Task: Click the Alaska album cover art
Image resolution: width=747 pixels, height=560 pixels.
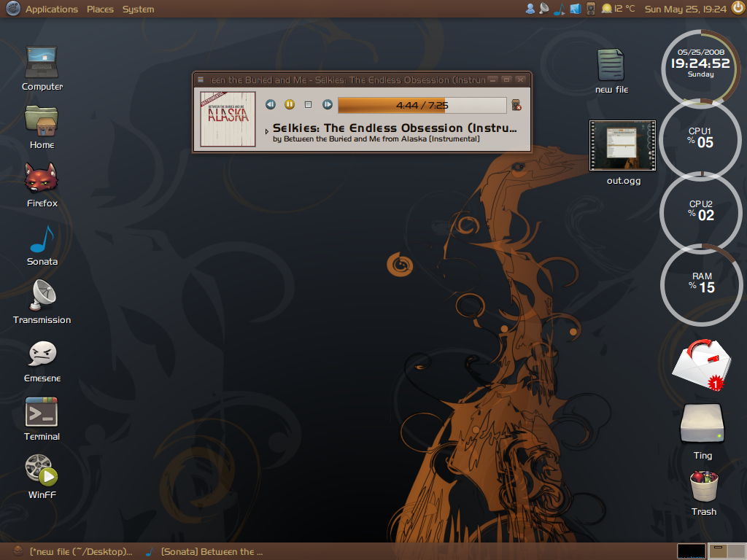Action: point(228,118)
